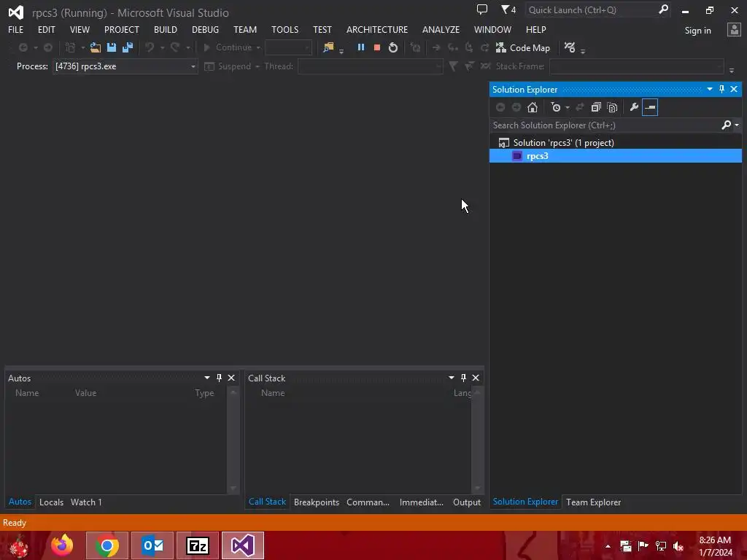
Task: Click the Autos panel vertical scrollbar
Action: [233, 440]
